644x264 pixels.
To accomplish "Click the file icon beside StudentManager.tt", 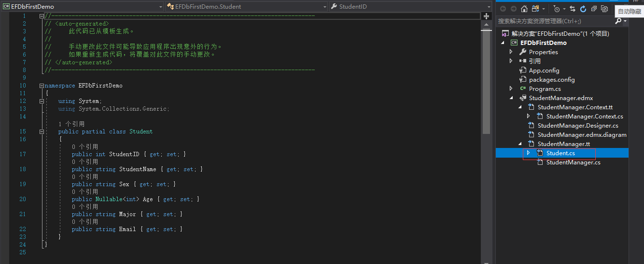I will point(532,144).
